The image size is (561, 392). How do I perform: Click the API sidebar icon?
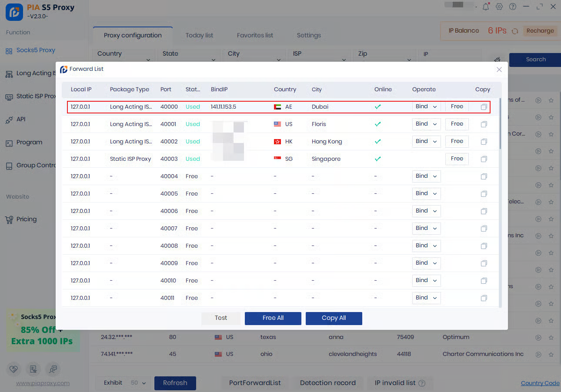click(9, 120)
